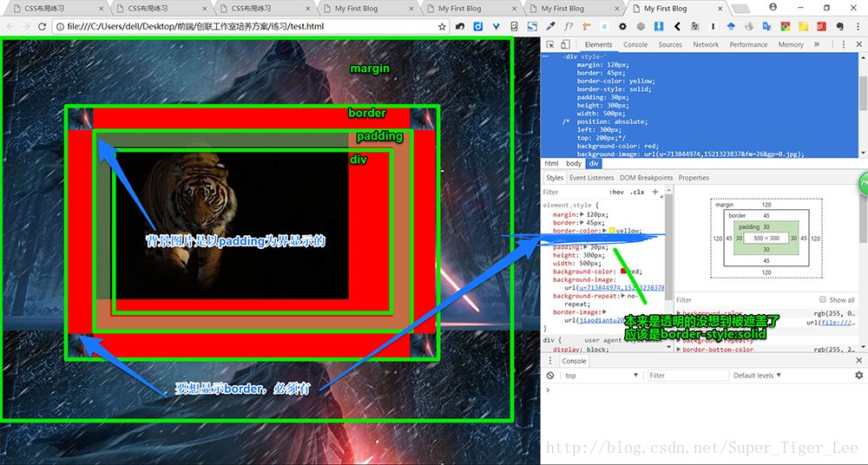Open the console context 'top' dropdown
The width and height of the screenshot is (868, 465).
[x=602, y=376]
